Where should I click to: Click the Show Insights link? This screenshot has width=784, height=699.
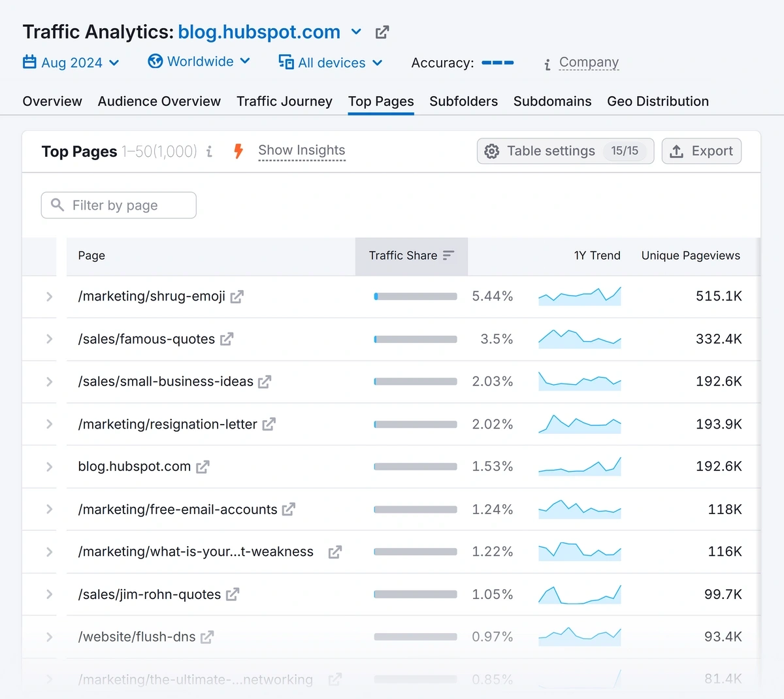point(302,150)
